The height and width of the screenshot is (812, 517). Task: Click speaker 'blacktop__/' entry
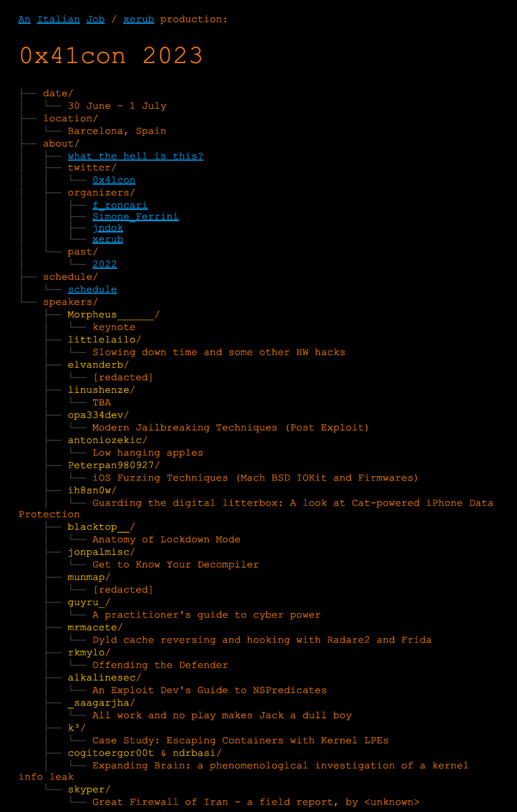pos(101,527)
